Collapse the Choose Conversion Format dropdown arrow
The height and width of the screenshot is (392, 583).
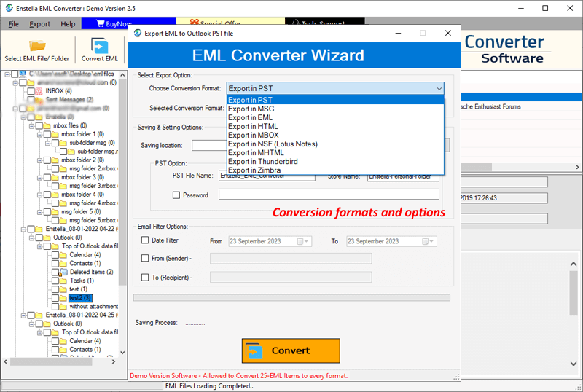click(439, 88)
